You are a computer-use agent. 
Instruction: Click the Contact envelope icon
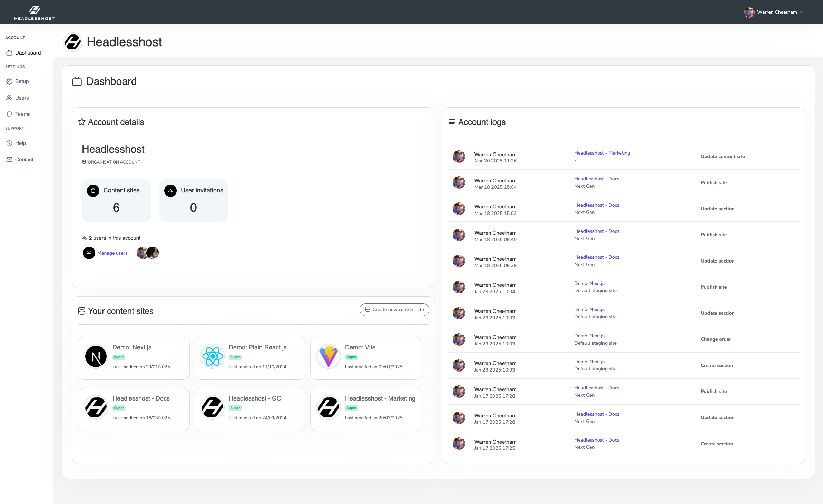click(9, 160)
